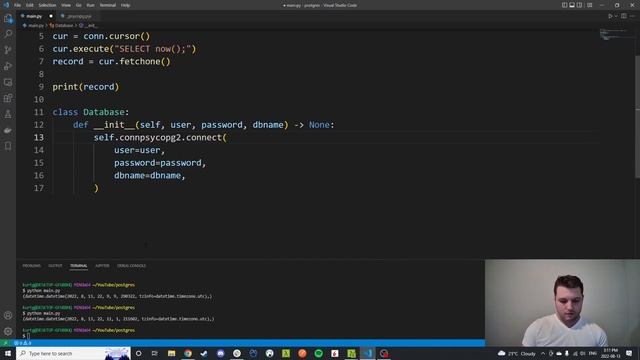Screen dimensions: 640x360
Task: Open the Help menu
Action: [x=125, y=5]
